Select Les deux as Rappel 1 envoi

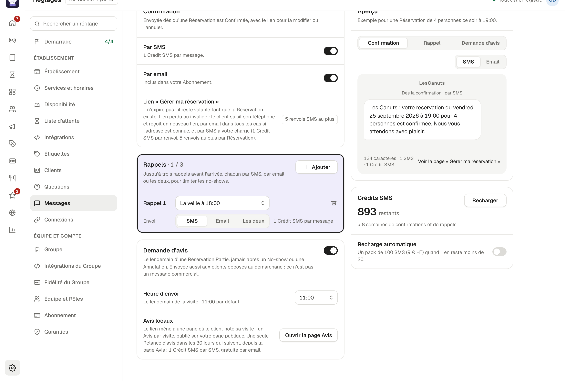coord(253,221)
